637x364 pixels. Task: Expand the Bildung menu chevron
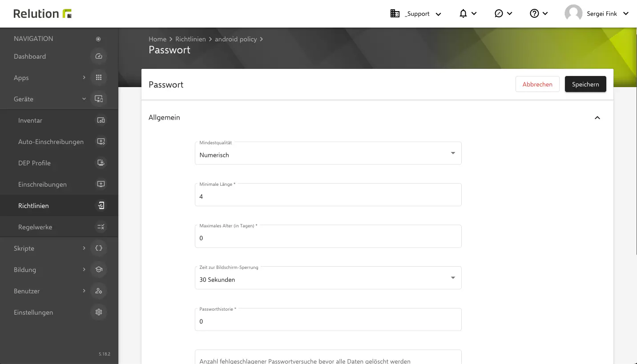click(x=84, y=270)
